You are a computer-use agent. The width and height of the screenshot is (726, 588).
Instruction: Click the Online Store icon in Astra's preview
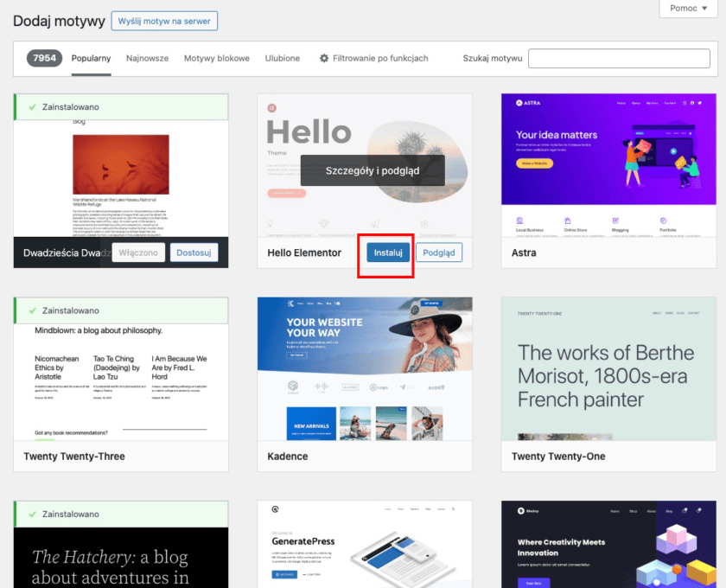[567, 220]
